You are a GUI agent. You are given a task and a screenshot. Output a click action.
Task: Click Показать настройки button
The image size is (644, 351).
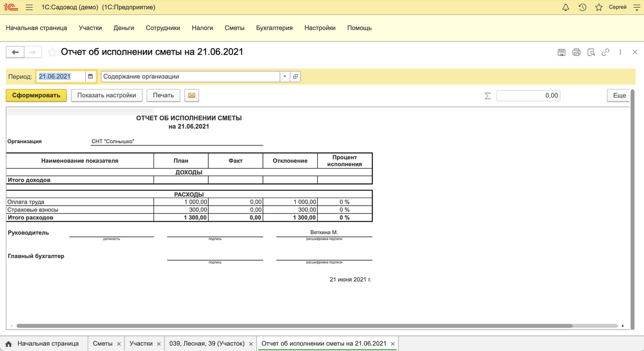point(106,96)
